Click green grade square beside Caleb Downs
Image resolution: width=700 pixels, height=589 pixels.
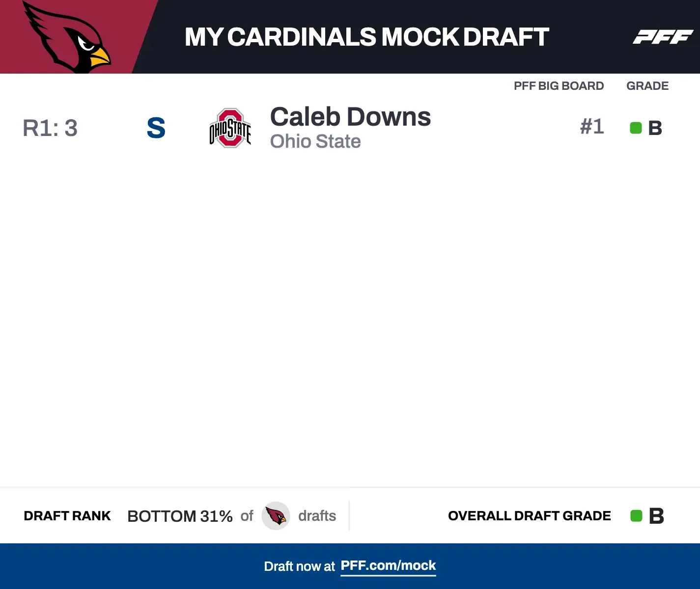click(x=636, y=128)
